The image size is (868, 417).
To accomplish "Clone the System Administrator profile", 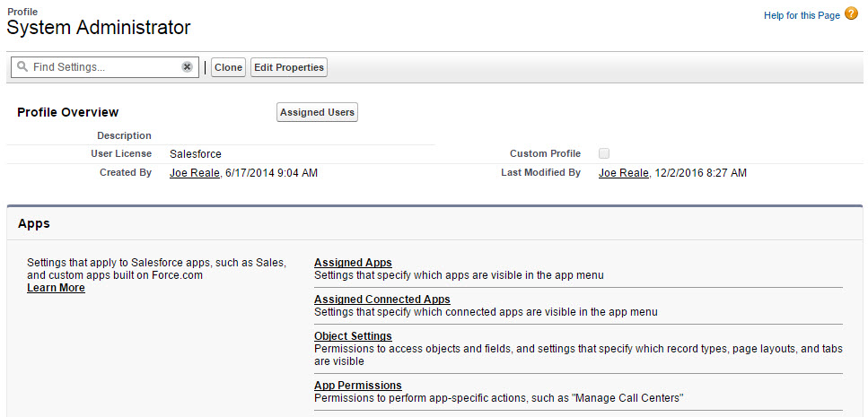I will click(228, 67).
